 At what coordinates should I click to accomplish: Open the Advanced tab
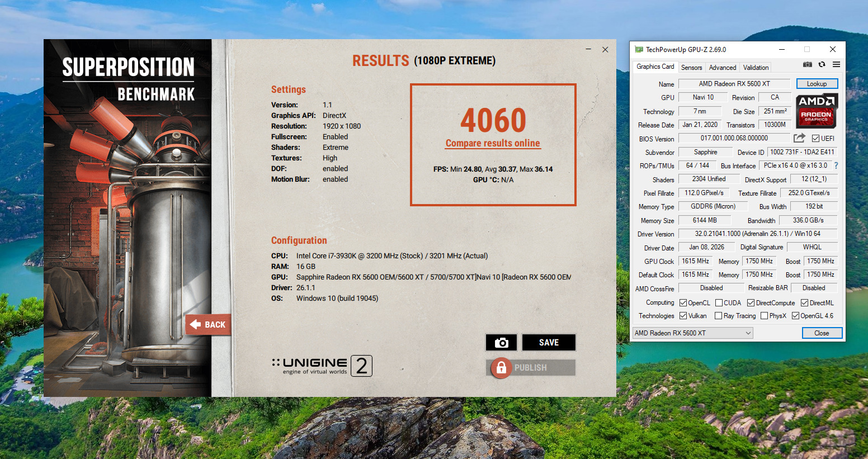click(x=723, y=67)
